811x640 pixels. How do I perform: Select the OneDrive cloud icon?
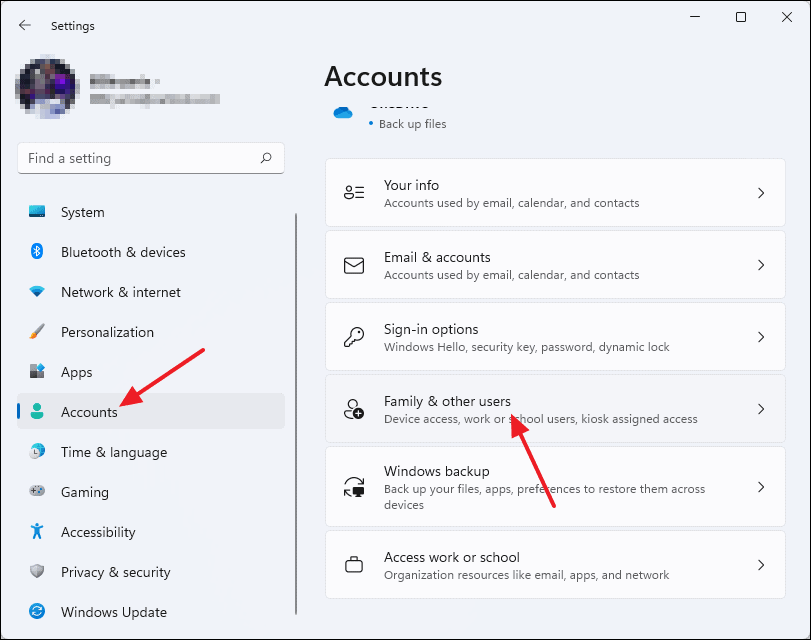tap(343, 112)
